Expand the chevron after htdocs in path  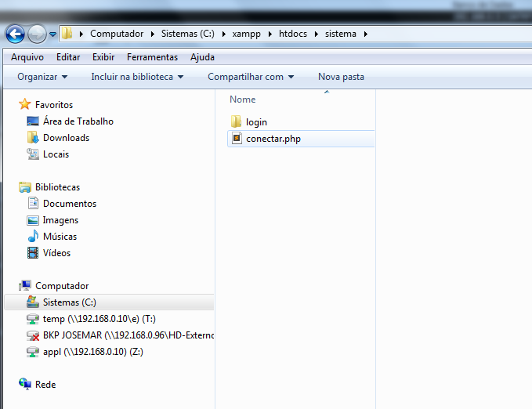coord(317,34)
